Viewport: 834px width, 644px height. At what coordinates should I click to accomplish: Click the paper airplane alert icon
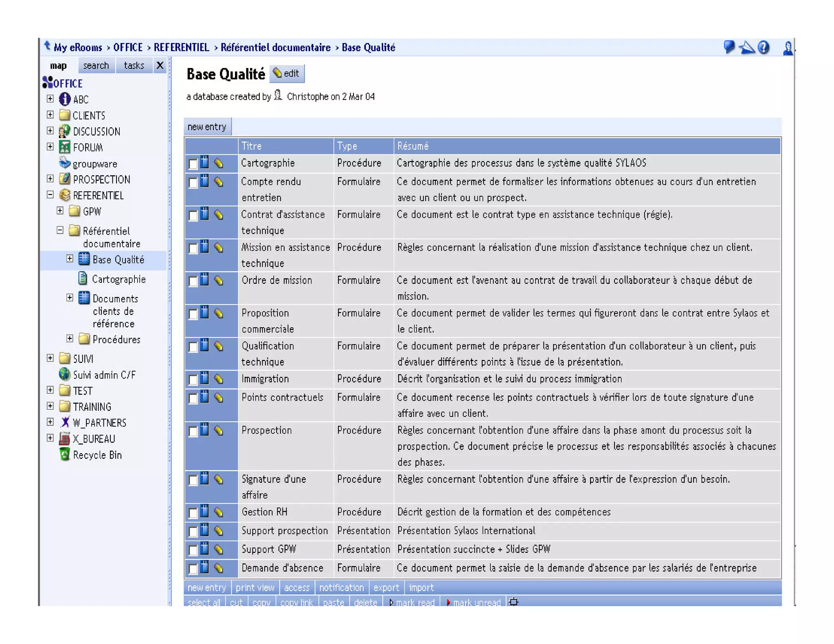point(746,48)
